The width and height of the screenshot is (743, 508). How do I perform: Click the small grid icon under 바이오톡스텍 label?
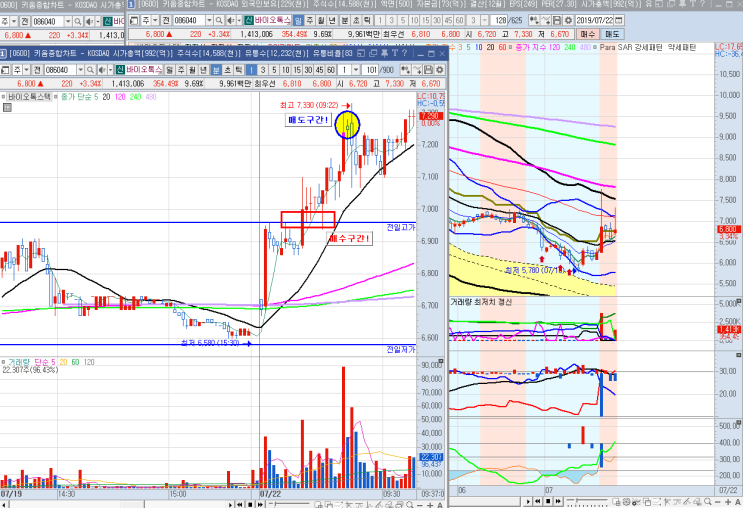click(7, 108)
